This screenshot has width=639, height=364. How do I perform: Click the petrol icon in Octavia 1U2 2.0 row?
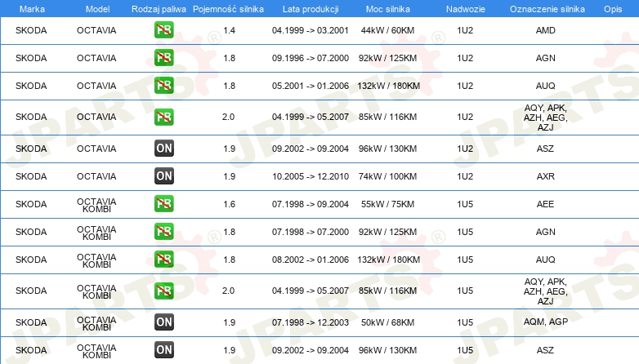[x=163, y=117]
